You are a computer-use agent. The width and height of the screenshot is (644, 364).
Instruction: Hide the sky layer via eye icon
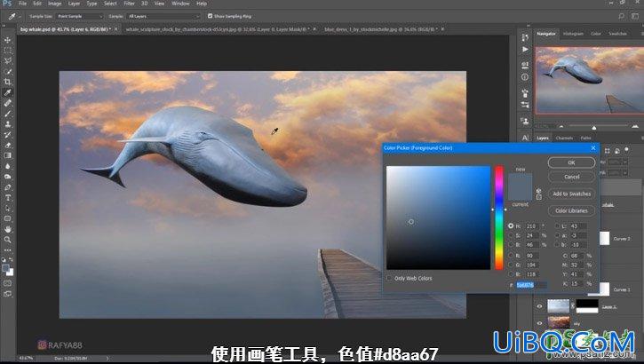pos(539,323)
